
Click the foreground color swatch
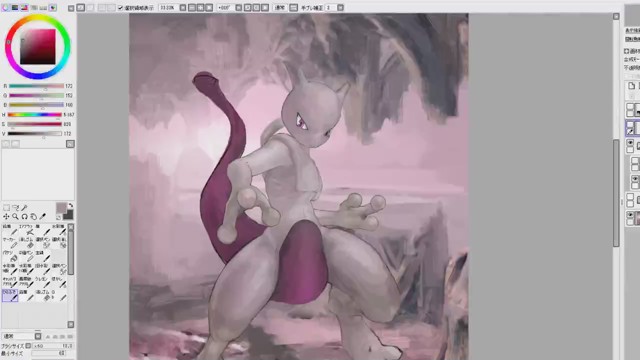pos(61,208)
